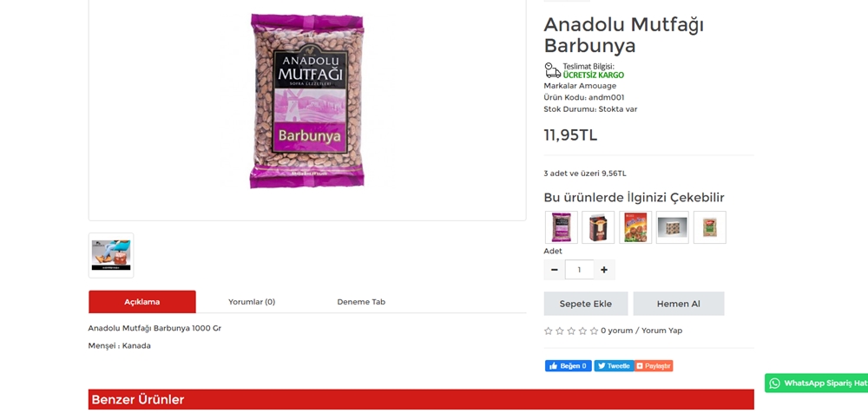
Task: Click the Yorum Yap link
Action: (661, 331)
